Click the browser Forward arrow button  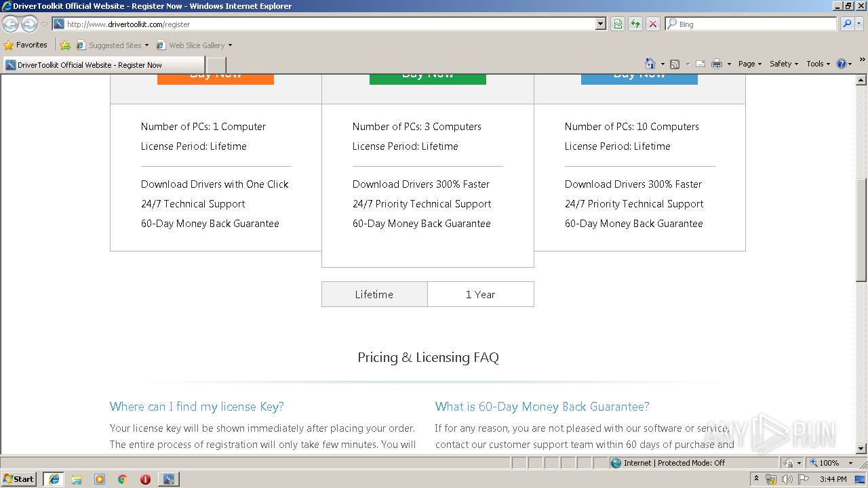pos(29,24)
